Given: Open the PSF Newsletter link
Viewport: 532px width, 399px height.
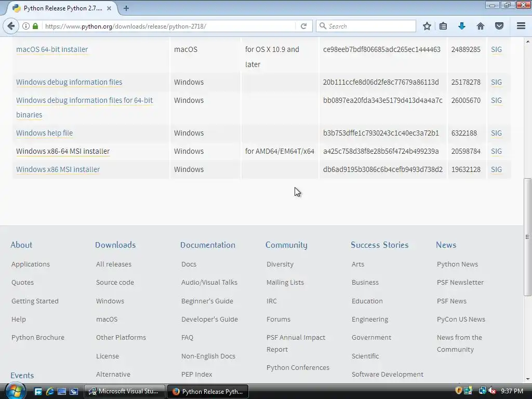Looking at the screenshot, I should (460, 282).
